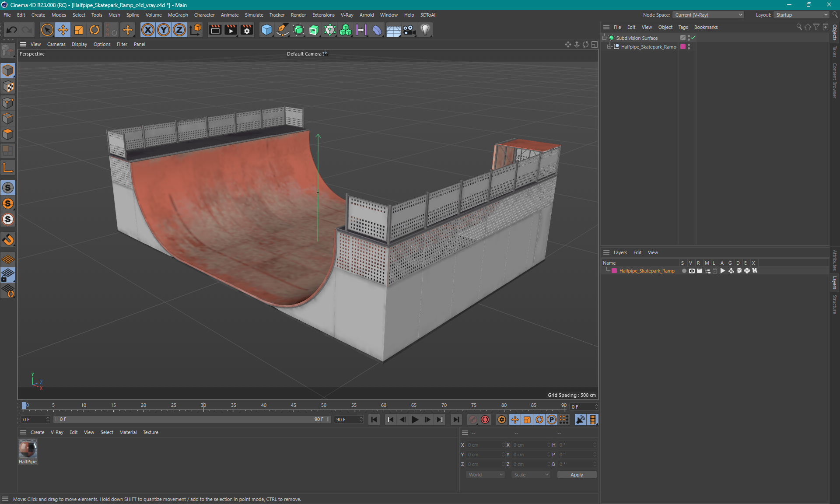The height and width of the screenshot is (504, 840).
Task: Switch to Edges mode
Action: tap(8, 119)
